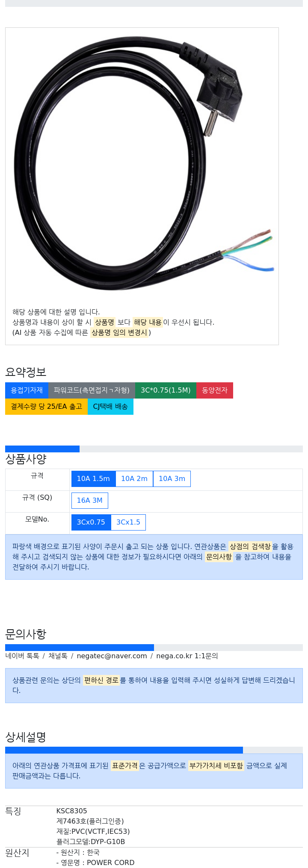Open the 채널톡 inquiry link
308x868 pixels.
58,656
